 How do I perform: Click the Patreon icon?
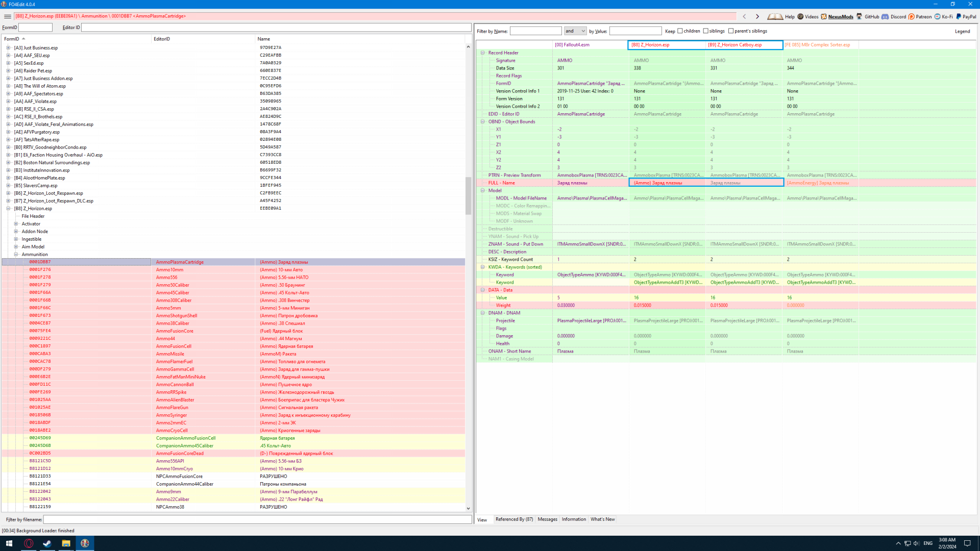pyautogui.click(x=912, y=16)
